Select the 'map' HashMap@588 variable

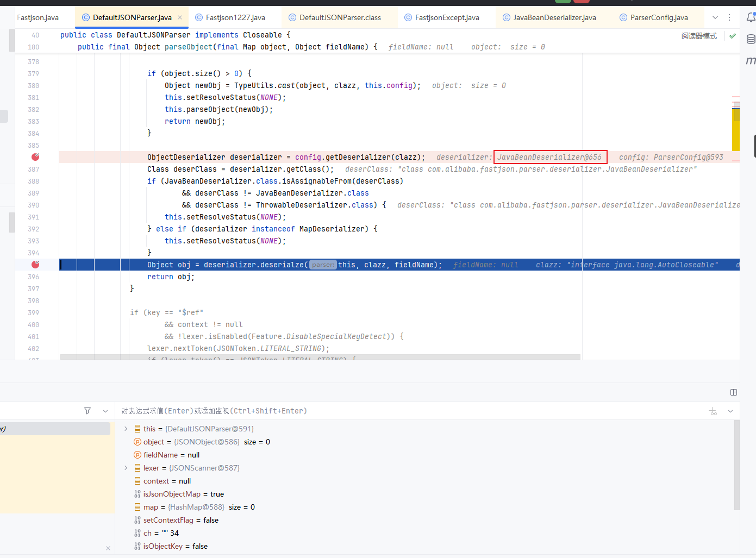click(424, 507)
